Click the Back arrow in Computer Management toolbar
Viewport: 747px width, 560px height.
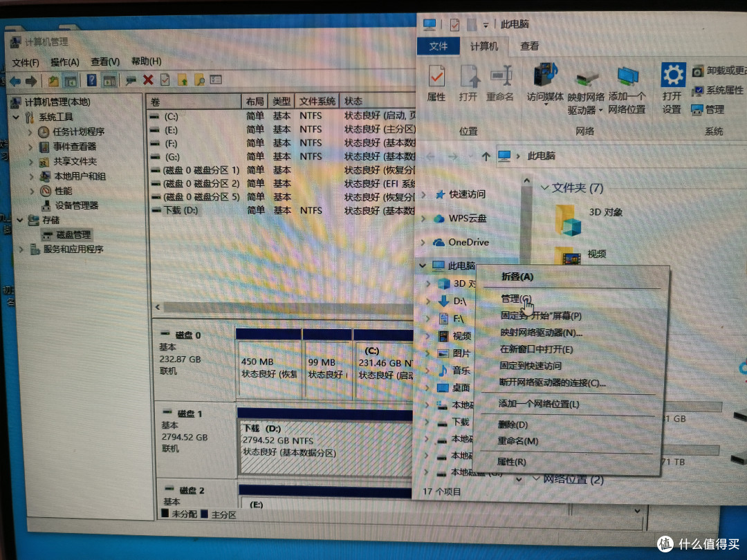coord(15,81)
